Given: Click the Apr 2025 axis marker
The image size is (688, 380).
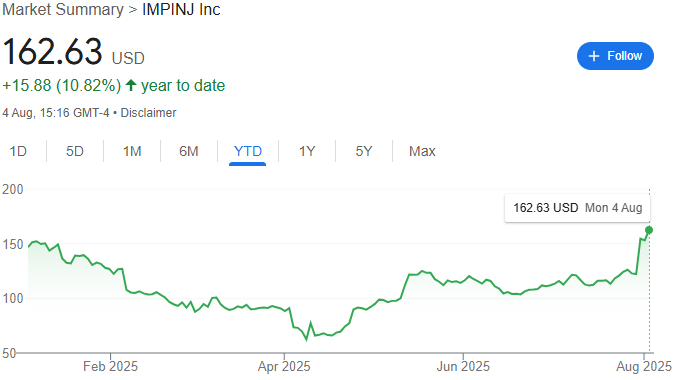Looking at the screenshot, I should [284, 366].
